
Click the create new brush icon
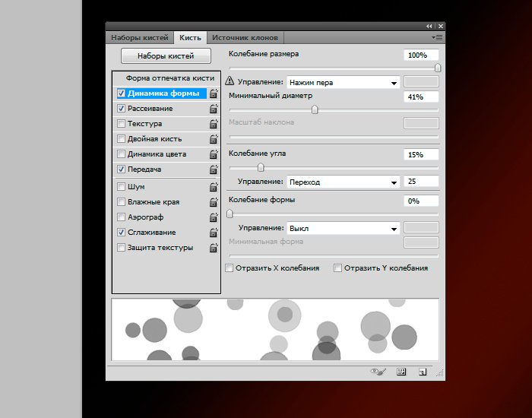(x=422, y=372)
